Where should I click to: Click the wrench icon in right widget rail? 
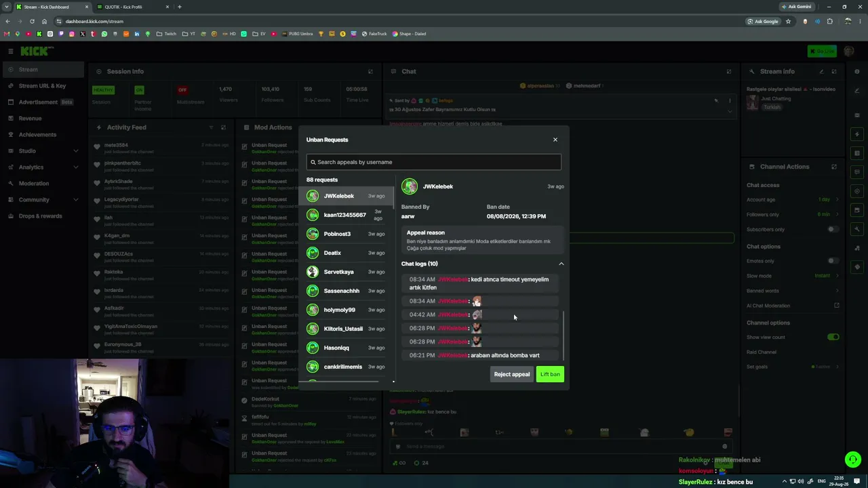(x=857, y=229)
